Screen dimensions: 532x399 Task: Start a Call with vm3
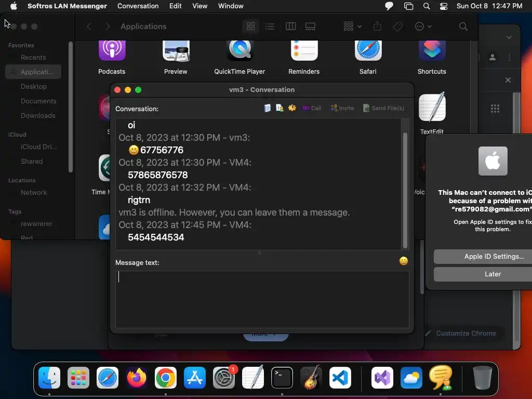tap(312, 108)
